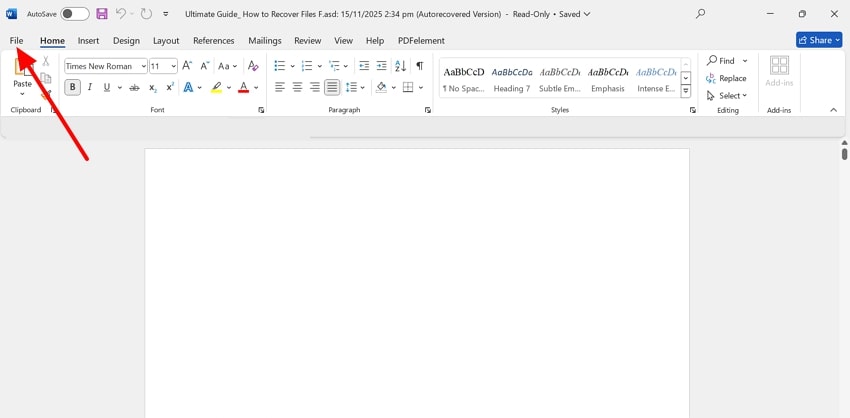Click the Copy icon in Clipboard group

pos(46,78)
